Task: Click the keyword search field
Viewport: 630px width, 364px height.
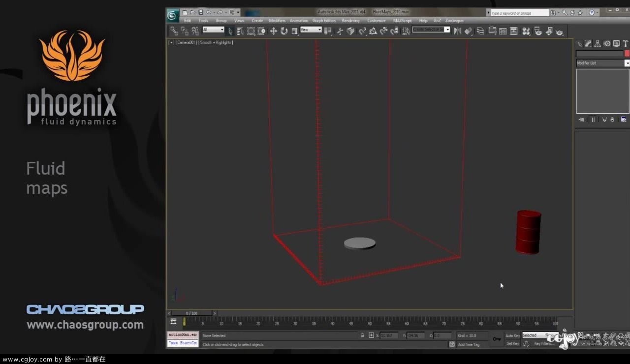Action: pyautogui.click(x=519, y=13)
